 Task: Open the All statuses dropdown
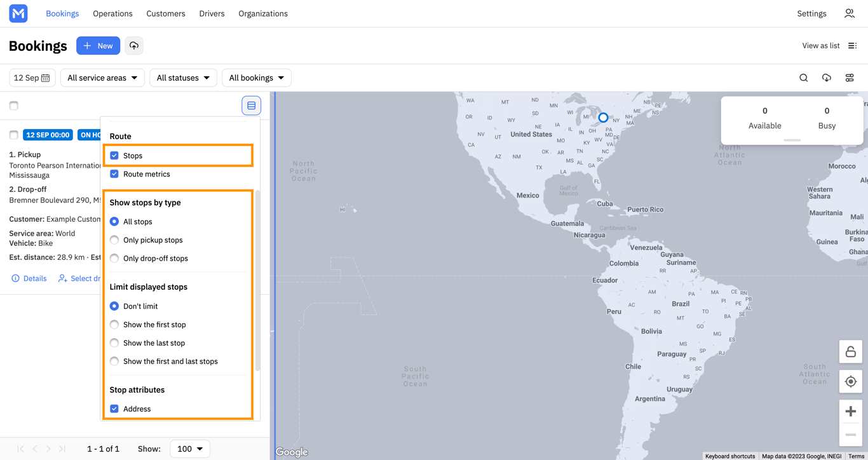tap(183, 78)
